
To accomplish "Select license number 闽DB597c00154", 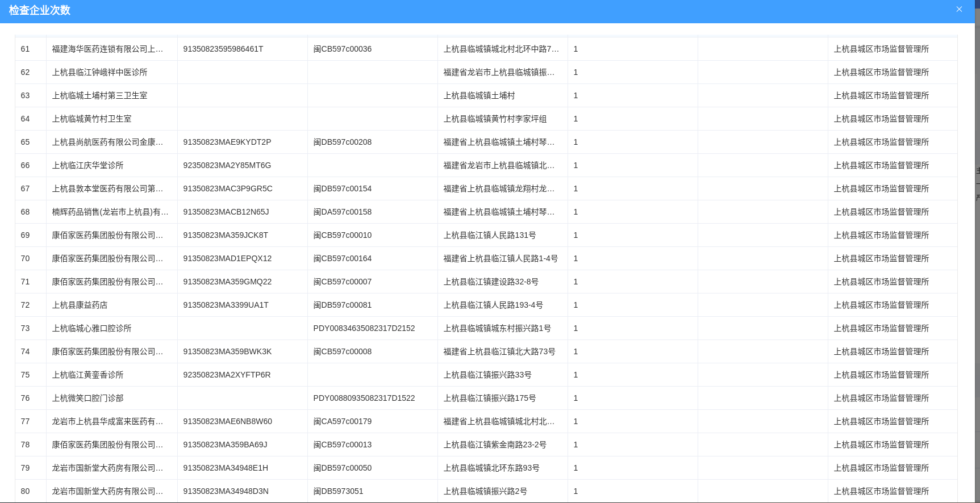I will pyautogui.click(x=343, y=189).
